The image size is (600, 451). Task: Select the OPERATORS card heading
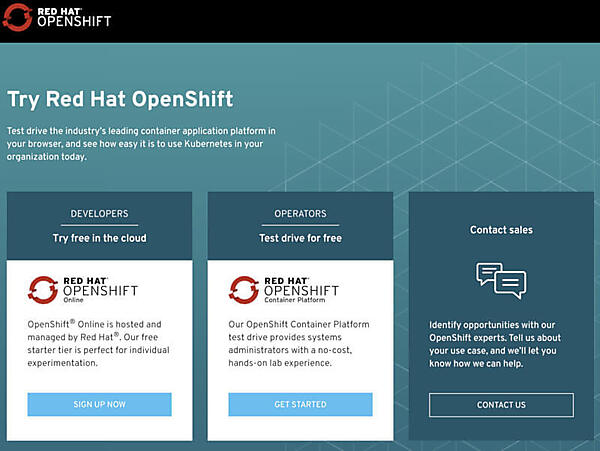pyautogui.click(x=300, y=213)
